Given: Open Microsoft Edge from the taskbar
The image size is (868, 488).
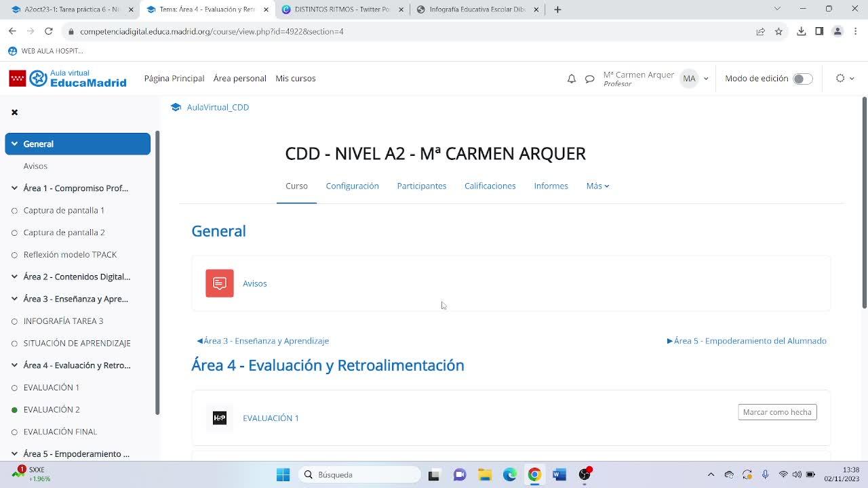Looking at the screenshot, I should pyautogui.click(x=510, y=474).
